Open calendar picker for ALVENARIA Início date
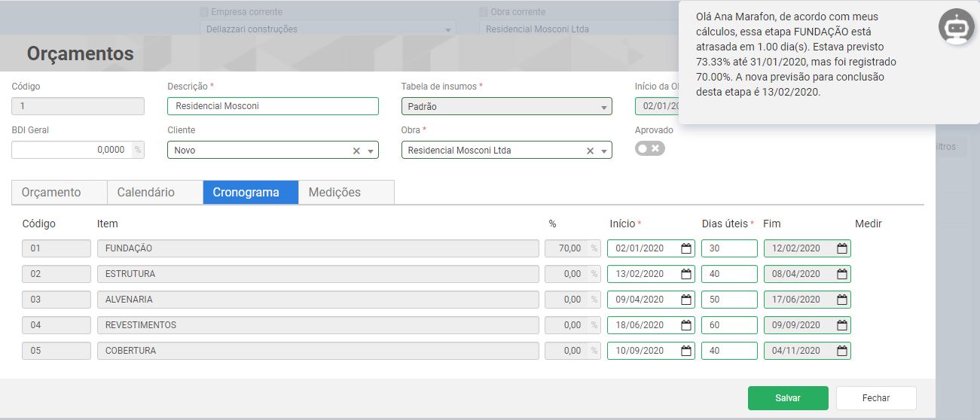The width and height of the screenshot is (980, 420). [x=686, y=300]
